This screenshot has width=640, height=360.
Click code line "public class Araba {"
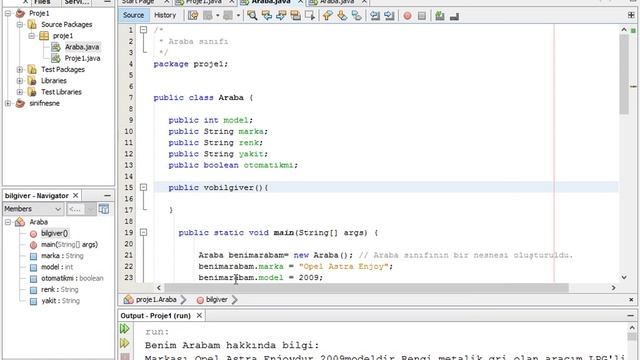click(203, 98)
